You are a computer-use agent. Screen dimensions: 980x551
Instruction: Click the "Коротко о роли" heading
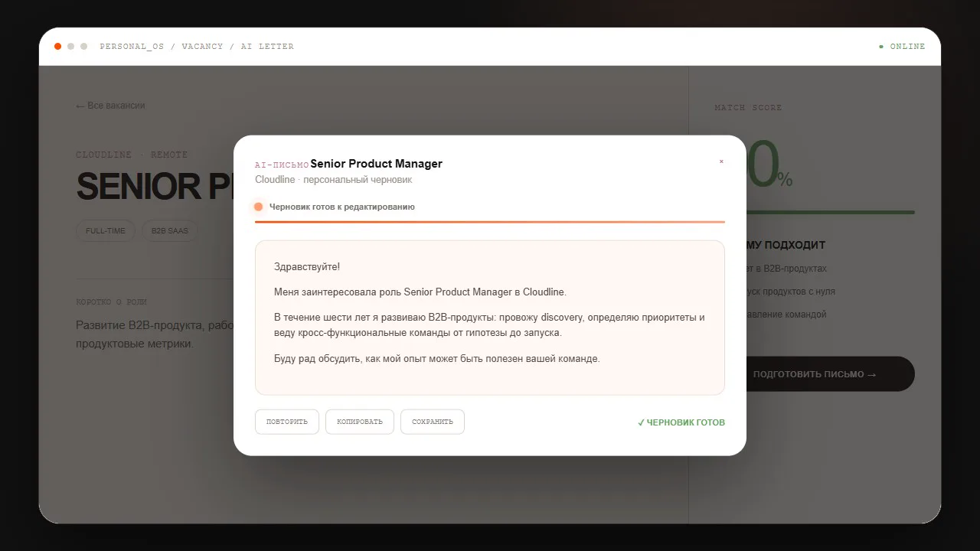click(111, 302)
